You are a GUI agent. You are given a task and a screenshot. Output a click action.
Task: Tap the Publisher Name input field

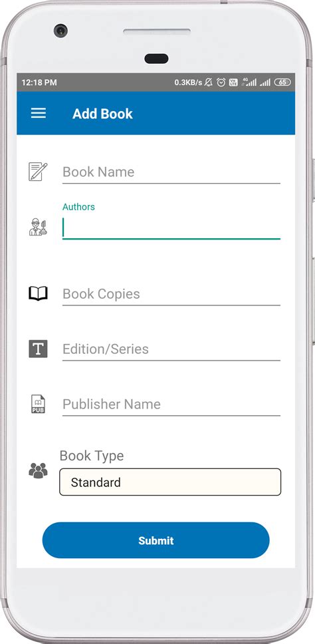[x=171, y=404]
